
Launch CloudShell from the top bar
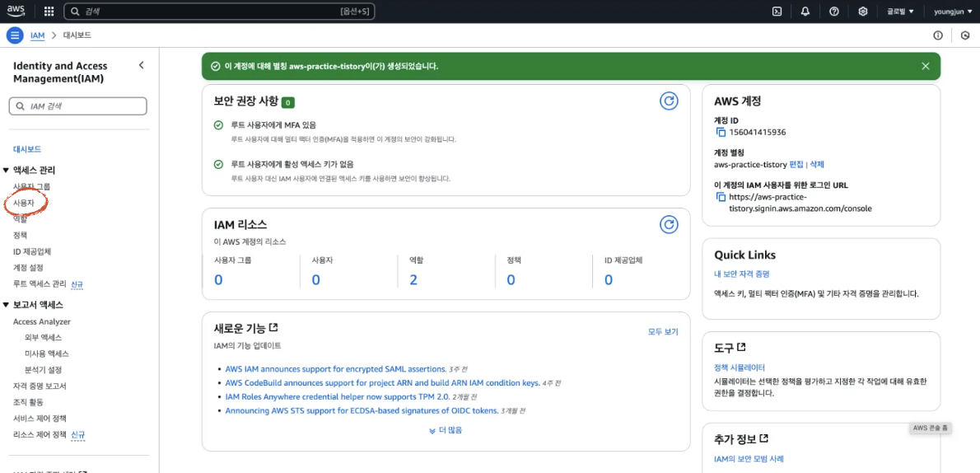pos(777,12)
